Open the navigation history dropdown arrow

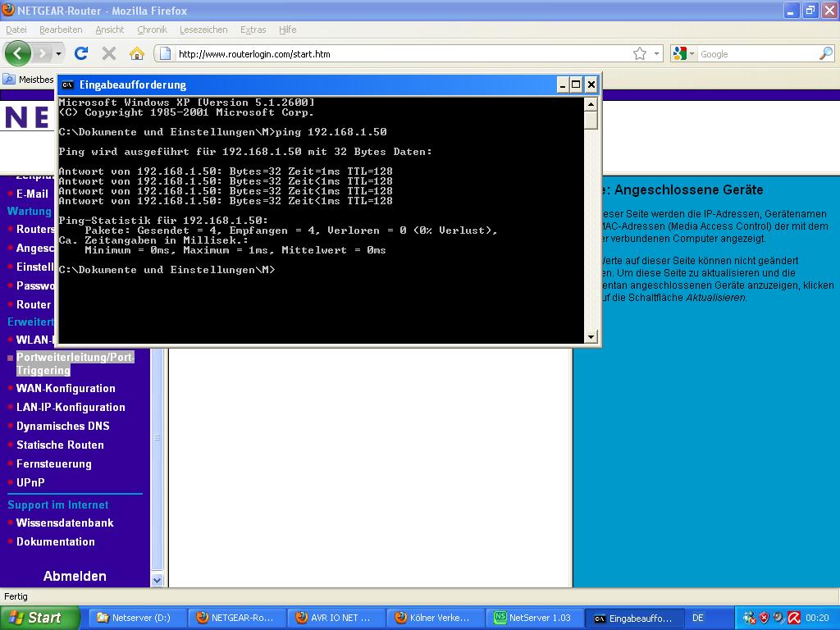pyautogui.click(x=58, y=53)
